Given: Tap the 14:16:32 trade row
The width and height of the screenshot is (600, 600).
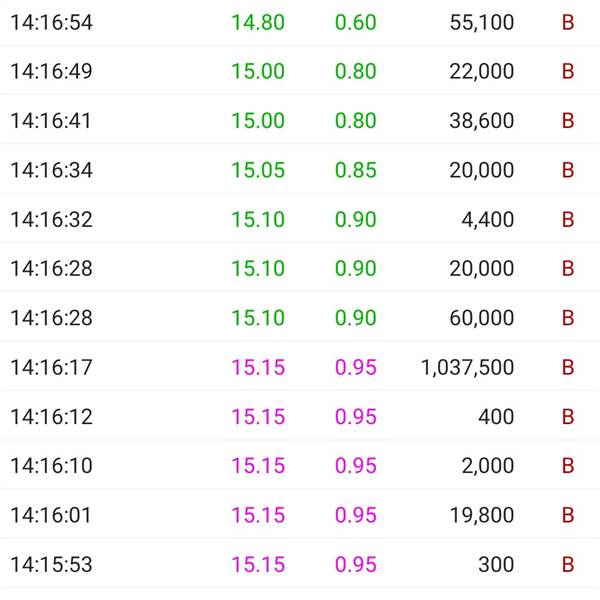Looking at the screenshot, I should 300,219.
